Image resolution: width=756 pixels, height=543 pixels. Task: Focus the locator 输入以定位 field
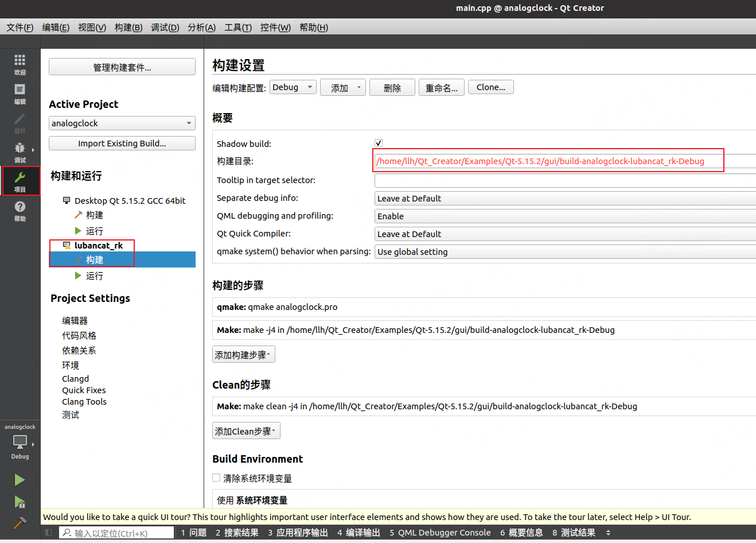(116, 533)
